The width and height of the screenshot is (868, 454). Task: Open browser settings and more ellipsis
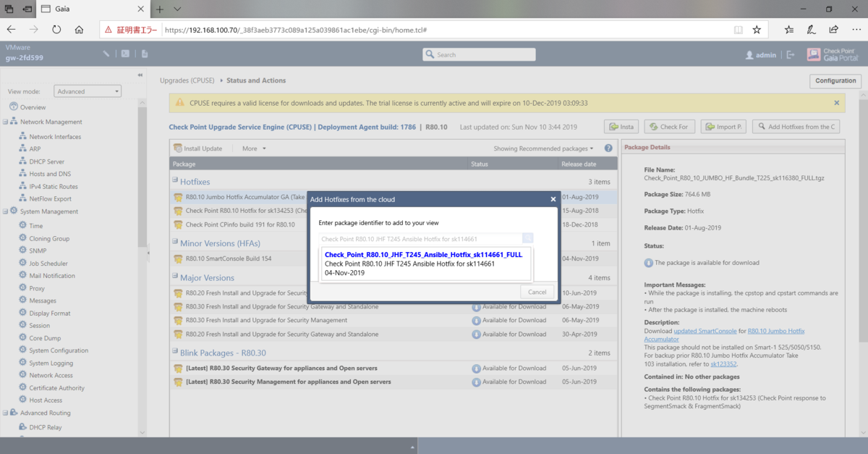point(856,30)
